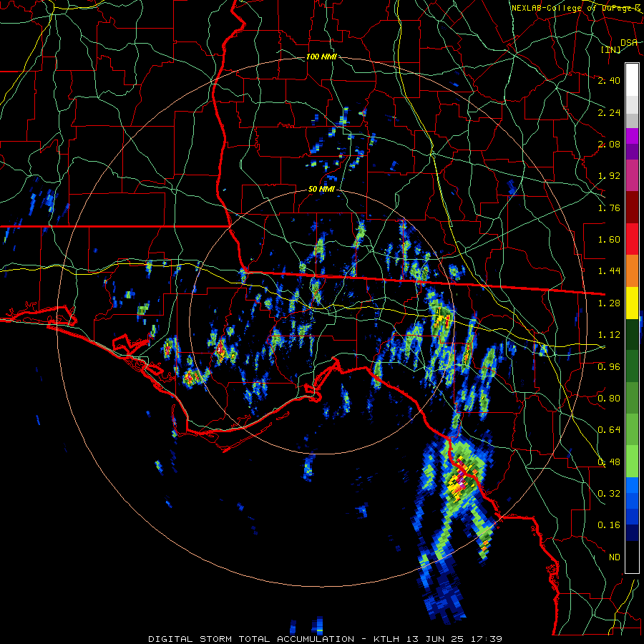This screenshot has width=644, height=644.
Task: Click the 1.28 scale value
Action: coord(609,303)
